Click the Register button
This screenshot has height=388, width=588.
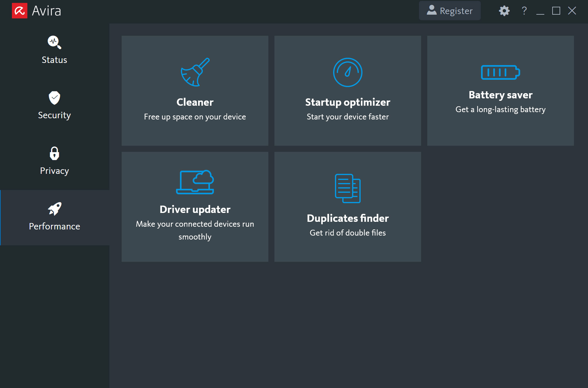(x=450, y=11)
